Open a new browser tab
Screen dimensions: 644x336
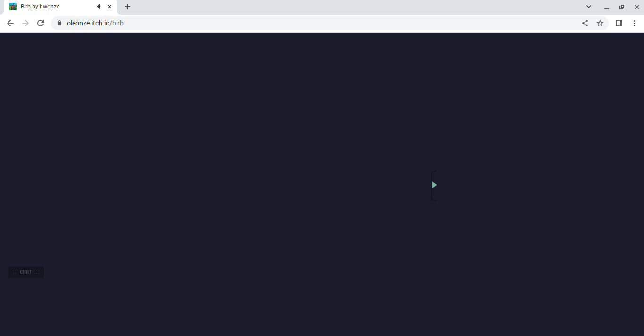pyautogui.click(x=127, y=7)
